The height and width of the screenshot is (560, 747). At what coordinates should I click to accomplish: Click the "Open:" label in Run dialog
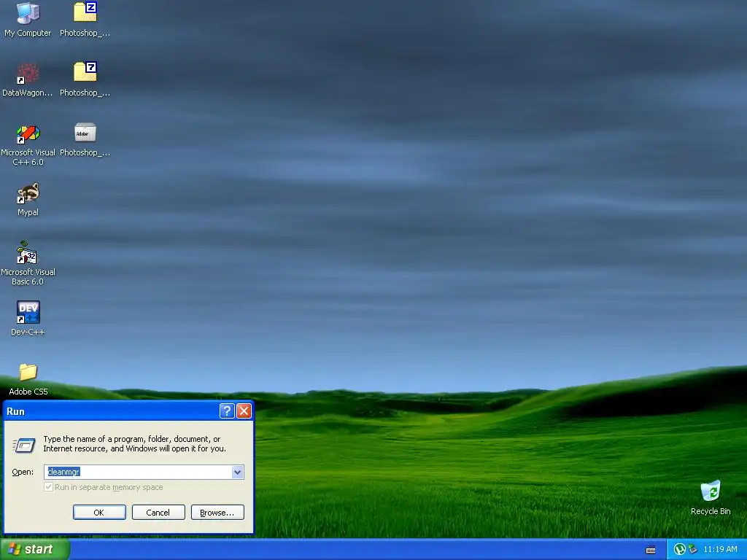point(23,472)
